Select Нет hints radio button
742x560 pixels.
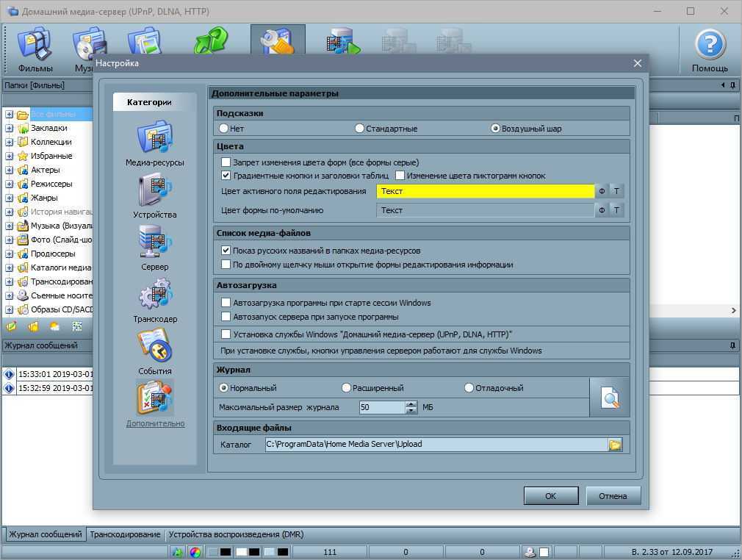tap(224, 129)
